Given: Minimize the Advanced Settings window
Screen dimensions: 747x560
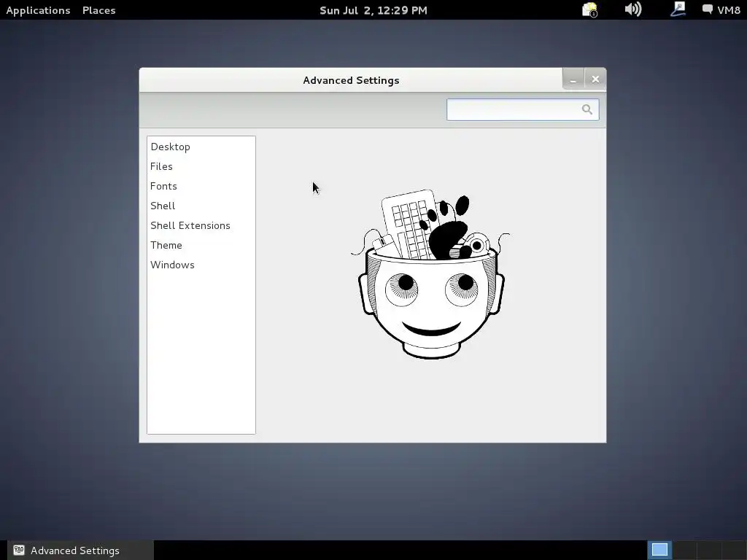Looking at the screenshot, I should click(x=573, y=79).
